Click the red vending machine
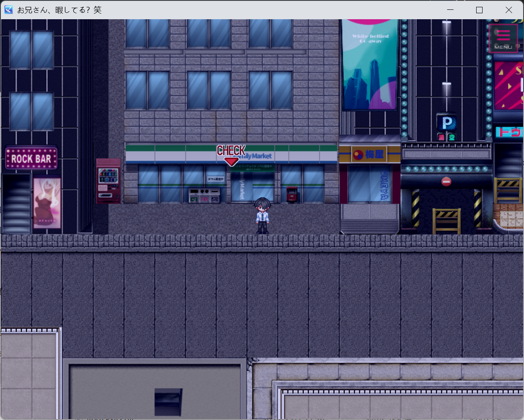This screenshot has width=524, height=420. point(108,181)
